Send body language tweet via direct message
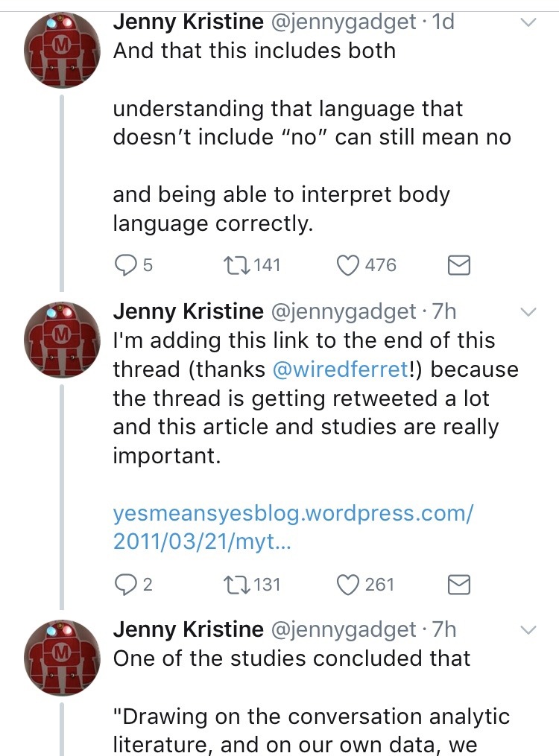 click(x=458, y=265)
